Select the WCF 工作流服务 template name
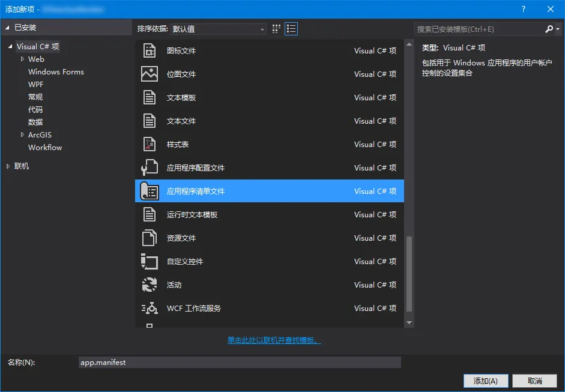Screen dimensions: 565x392 194,309
